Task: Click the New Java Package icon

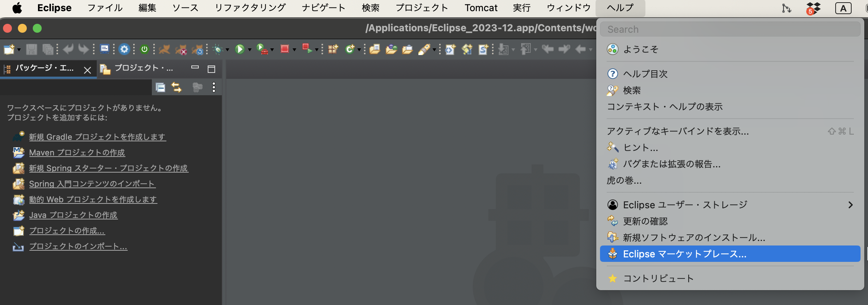Action: [333, 49]
